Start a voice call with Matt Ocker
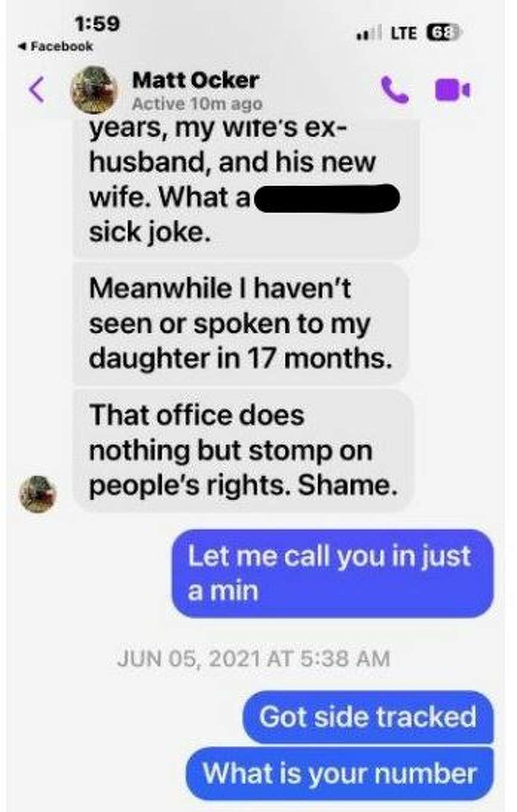This screenshot has width=517, height=812. (395, 90)
